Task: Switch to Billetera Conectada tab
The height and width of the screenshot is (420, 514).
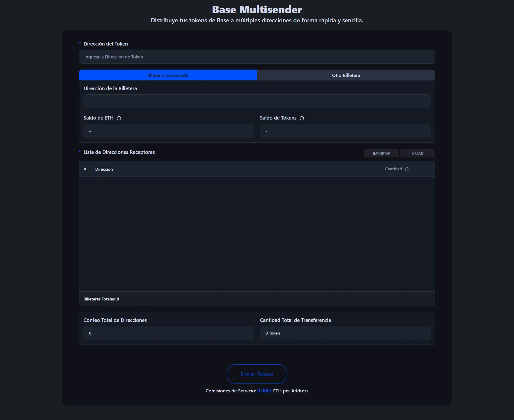Action: [168, 75]
